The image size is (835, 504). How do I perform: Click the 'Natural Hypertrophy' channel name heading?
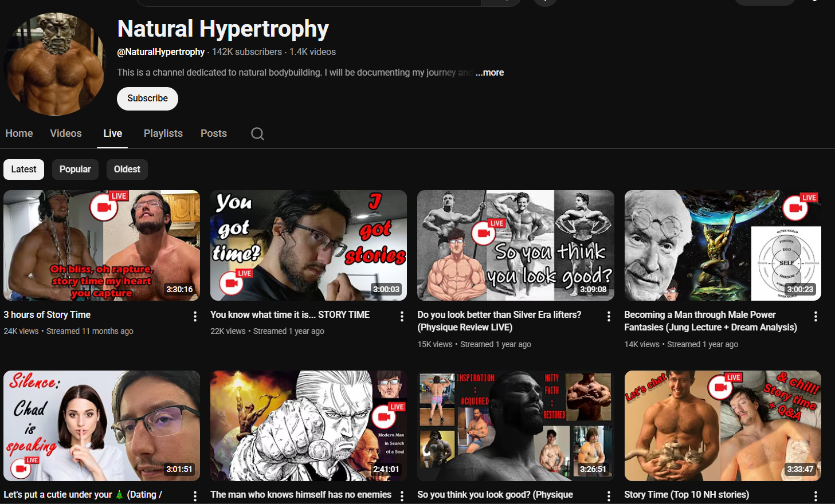[x=223, y=29]
